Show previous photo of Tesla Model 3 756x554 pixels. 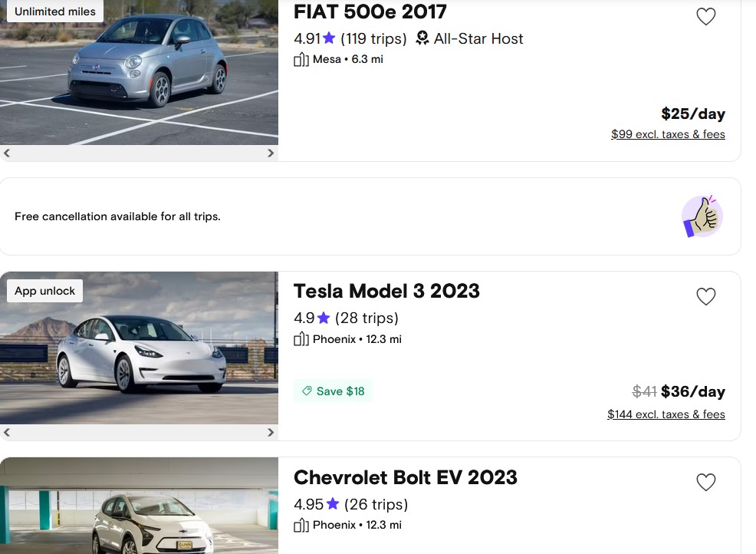(x=7, y=433)
